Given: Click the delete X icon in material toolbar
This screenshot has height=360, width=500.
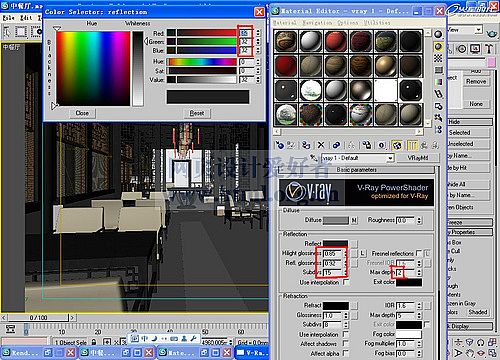Looking at the screenshot, I should (x=321, y=145).
